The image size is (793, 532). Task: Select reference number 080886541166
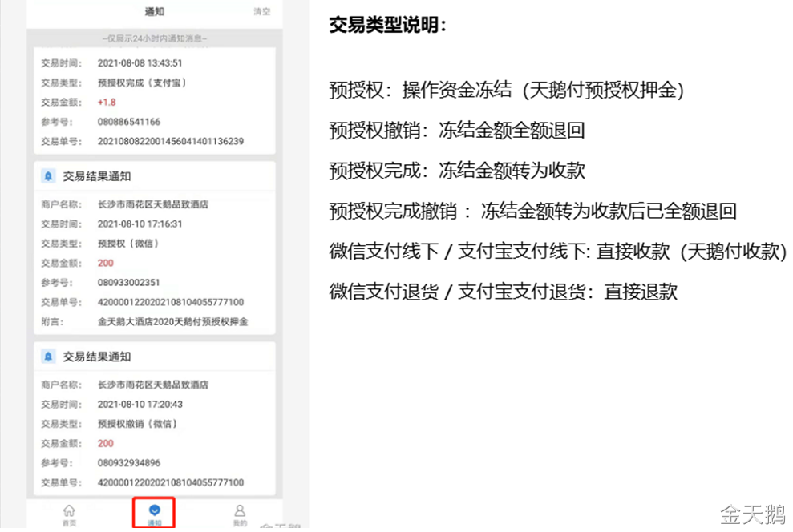pos(128,122)
